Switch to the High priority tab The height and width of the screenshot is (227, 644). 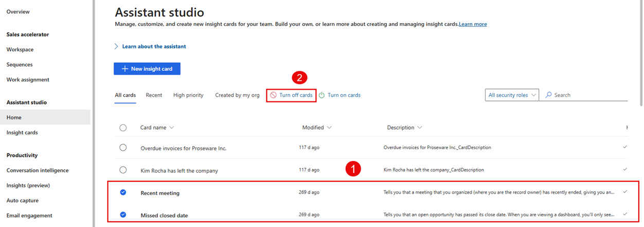pos(188,95)
